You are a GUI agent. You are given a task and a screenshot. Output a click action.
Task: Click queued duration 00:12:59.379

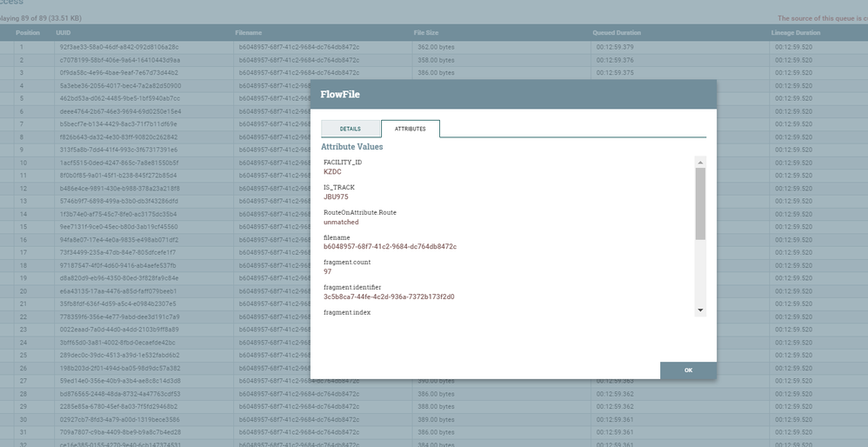[615, 47]
